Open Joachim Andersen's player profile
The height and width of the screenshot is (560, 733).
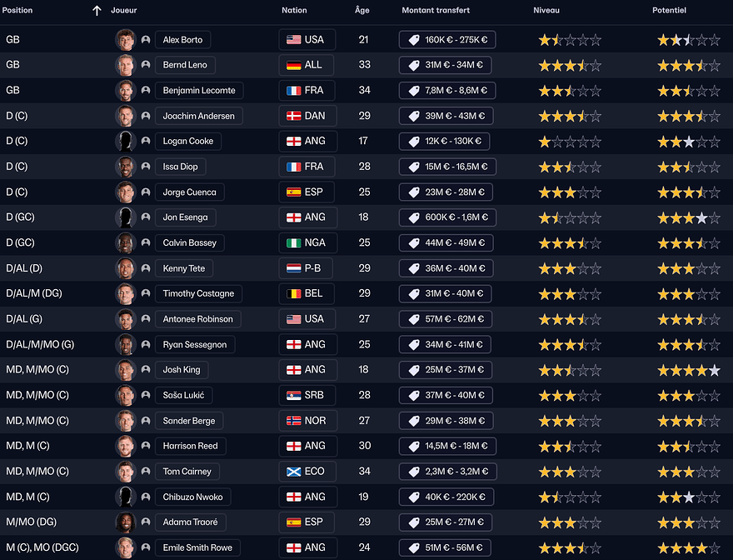[198, 116]
